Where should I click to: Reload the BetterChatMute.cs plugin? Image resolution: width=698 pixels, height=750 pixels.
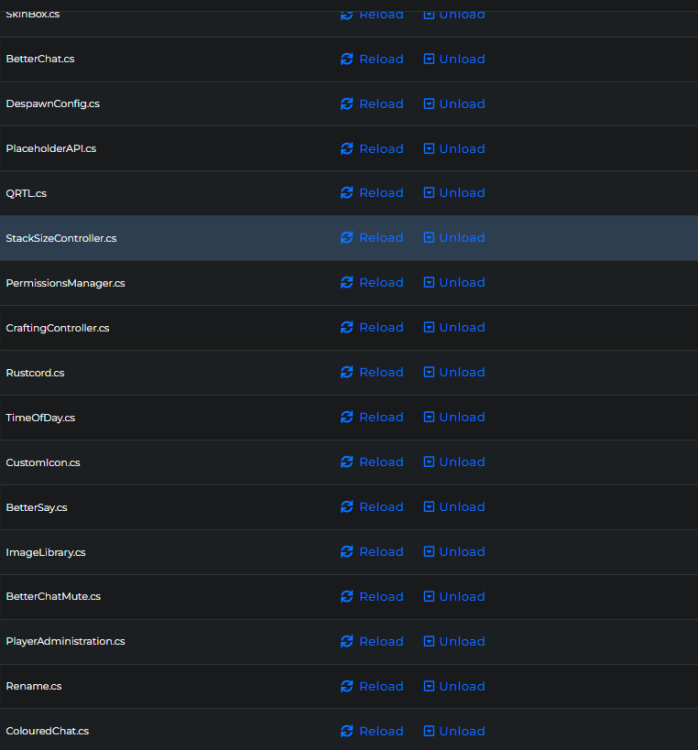pos(372,597)
